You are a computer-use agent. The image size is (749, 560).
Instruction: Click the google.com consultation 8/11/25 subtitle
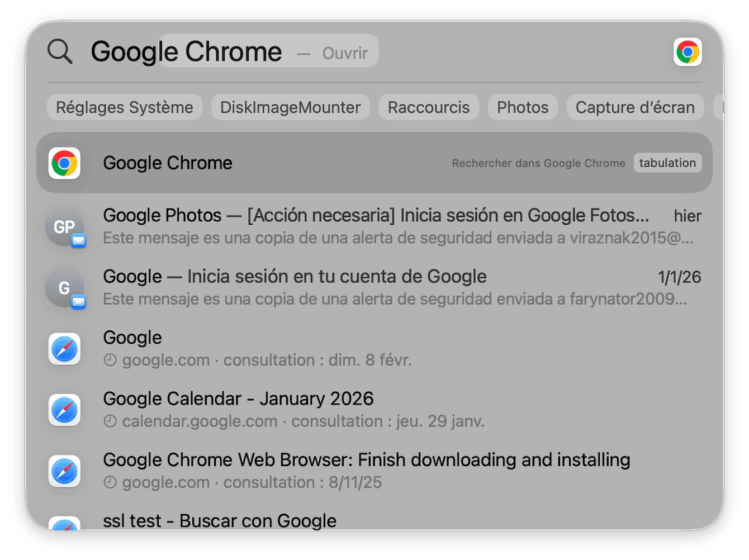[x=252, y=482]
